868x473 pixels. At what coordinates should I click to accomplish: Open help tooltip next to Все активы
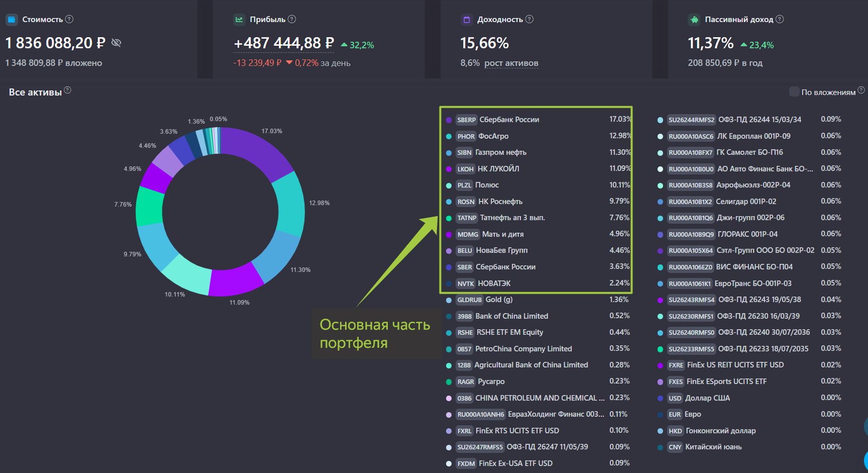tap(68, 90)
